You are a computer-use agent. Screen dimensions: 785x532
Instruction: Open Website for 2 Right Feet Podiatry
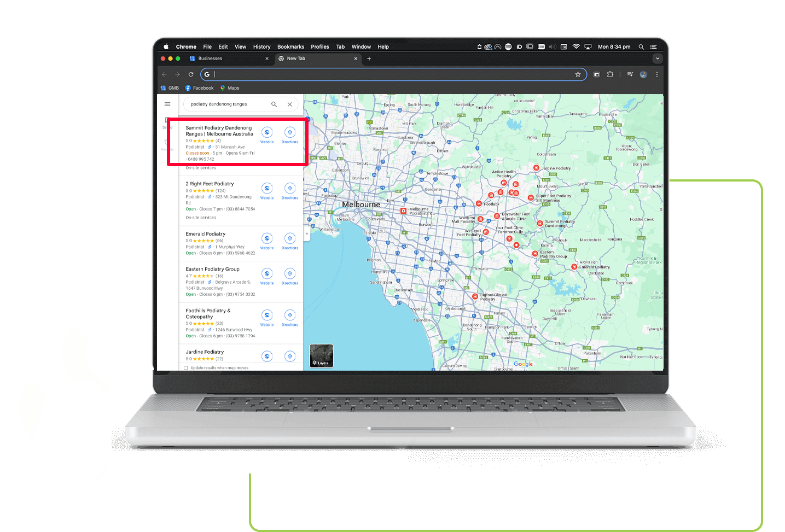point(267,190)
